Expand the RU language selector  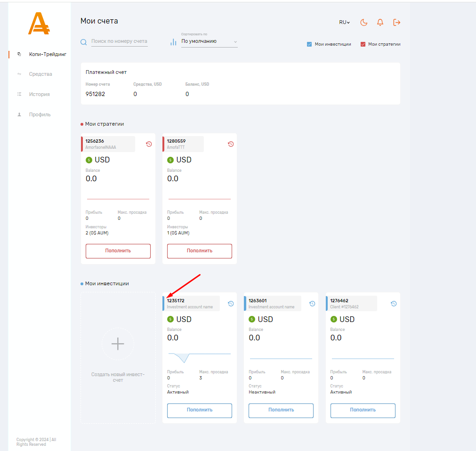click(x=344, y=22)
